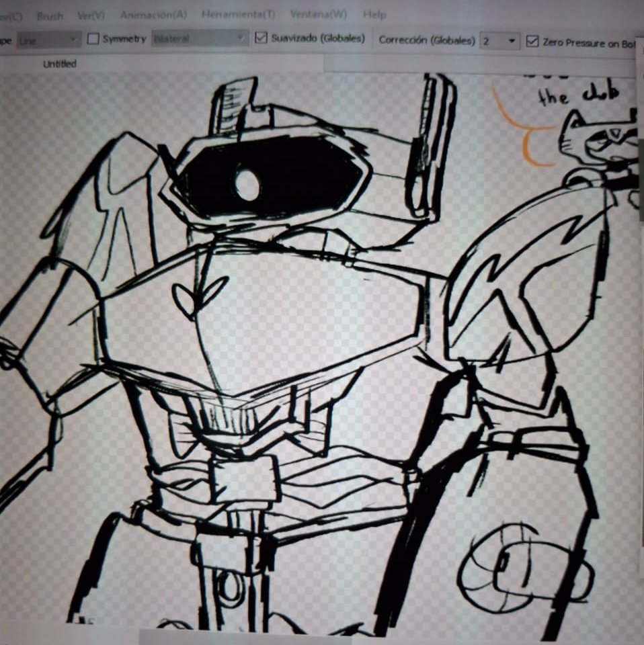
Task: Toggle the Zero Pressure checkbox
Action: pyautogui.click(x=532, y=42)
